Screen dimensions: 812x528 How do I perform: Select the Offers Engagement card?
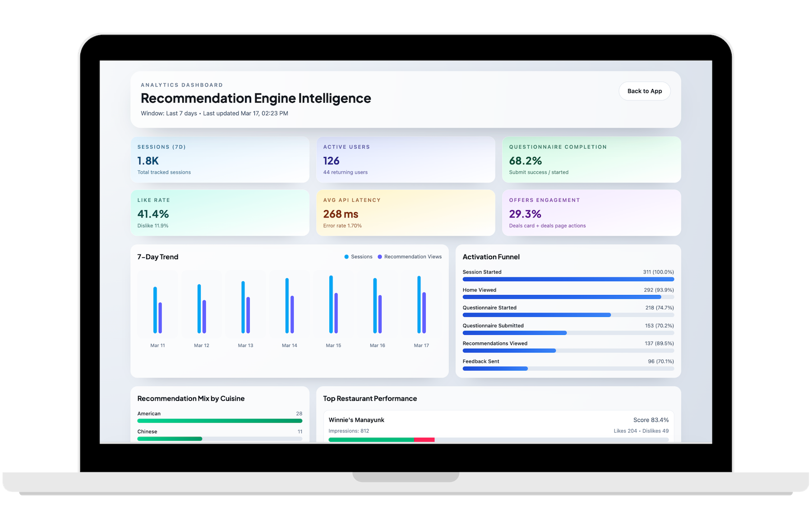(x=591, y=213)
